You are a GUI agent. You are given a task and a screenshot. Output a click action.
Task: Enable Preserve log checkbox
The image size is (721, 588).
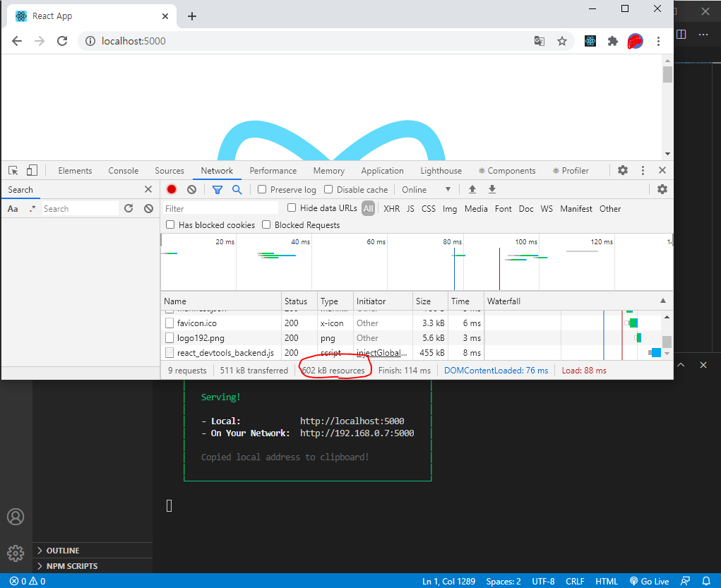pyautogui.click(x=262, y=189)
